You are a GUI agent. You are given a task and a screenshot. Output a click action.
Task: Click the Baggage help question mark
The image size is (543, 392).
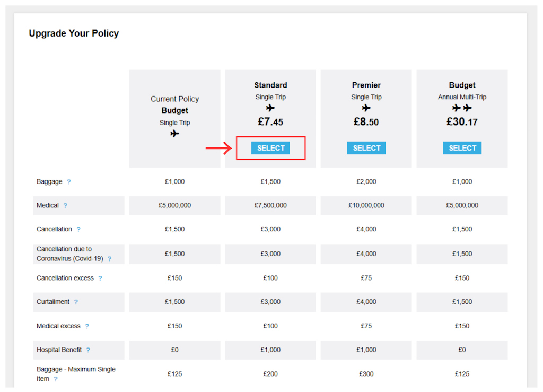point(69,182)
